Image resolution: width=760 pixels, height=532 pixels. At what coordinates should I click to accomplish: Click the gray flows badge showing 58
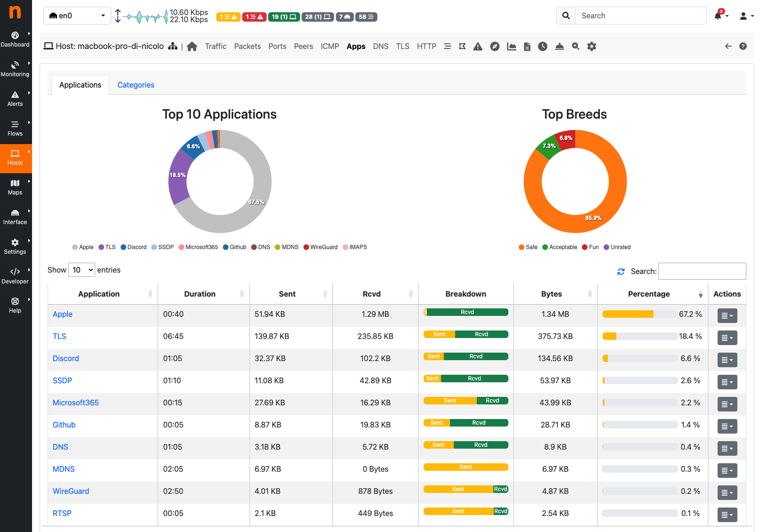point(366,17)
